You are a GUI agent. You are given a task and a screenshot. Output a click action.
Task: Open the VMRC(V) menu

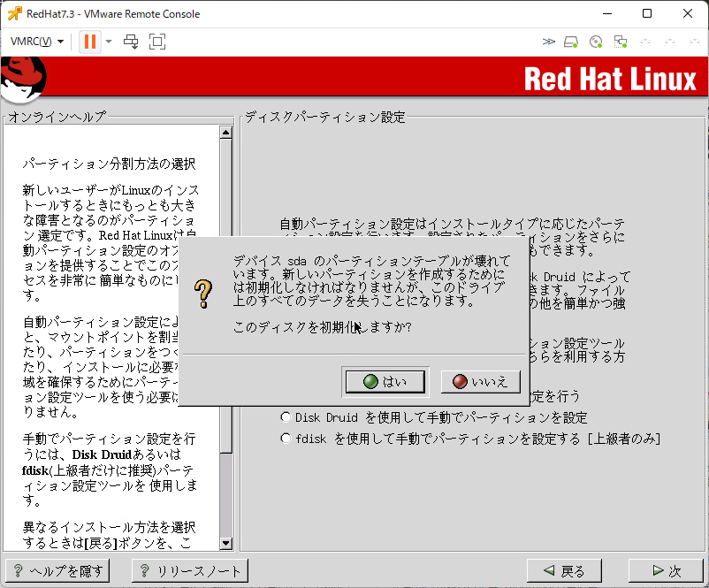[36, 42]
